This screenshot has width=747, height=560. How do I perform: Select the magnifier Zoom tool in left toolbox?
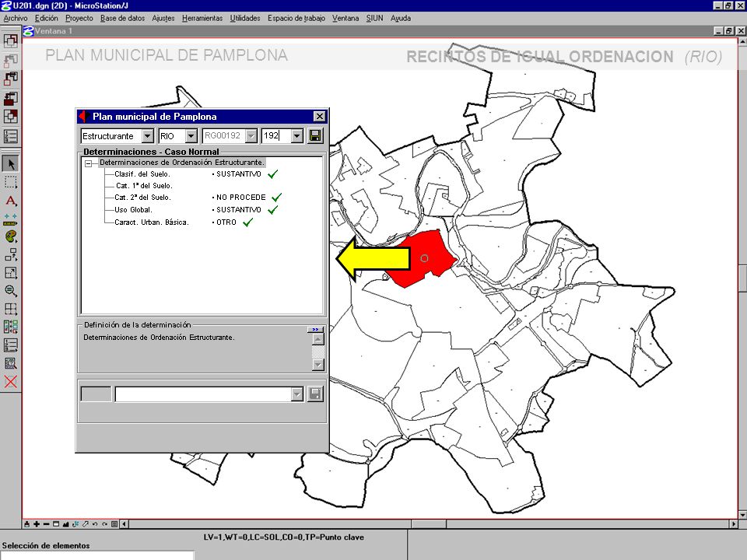(10, 290)
